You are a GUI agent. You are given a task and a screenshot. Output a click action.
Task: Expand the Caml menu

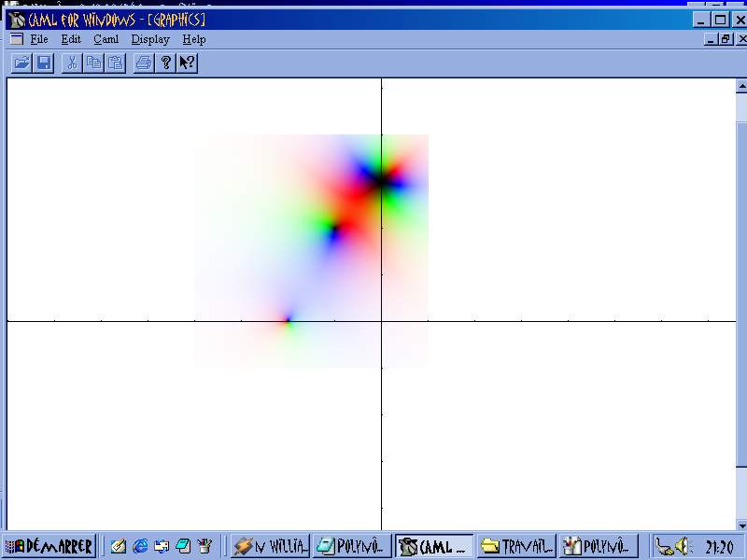coord(106,39)
